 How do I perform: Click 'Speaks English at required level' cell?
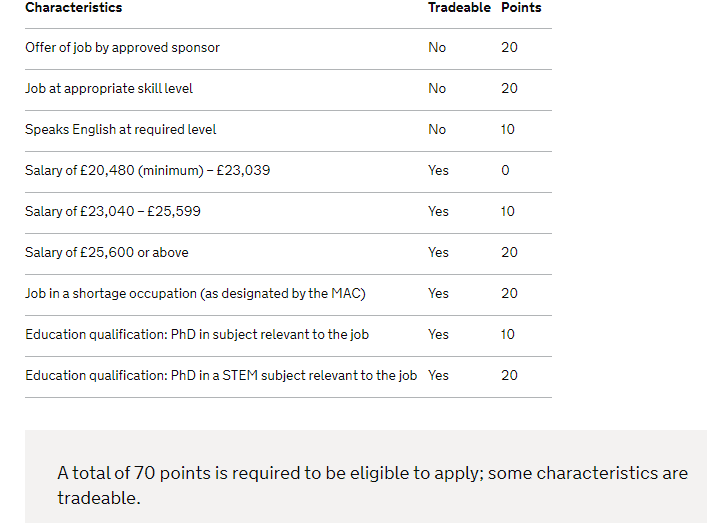tap(120, 130)
